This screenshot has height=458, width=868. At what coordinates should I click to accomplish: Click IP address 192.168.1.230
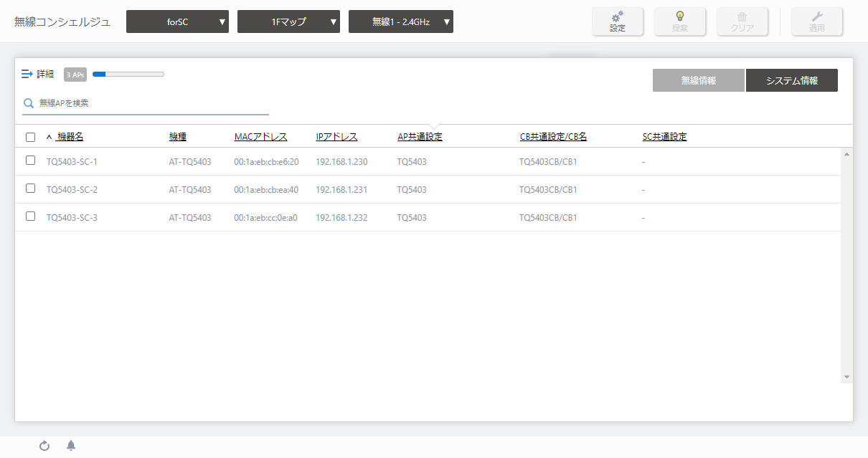[341, 162]
